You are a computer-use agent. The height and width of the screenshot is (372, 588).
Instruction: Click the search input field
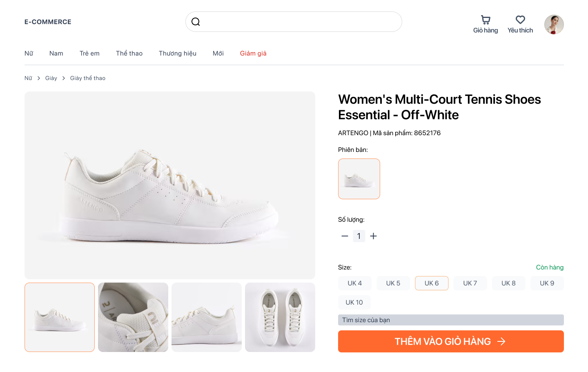pos(294,22)
